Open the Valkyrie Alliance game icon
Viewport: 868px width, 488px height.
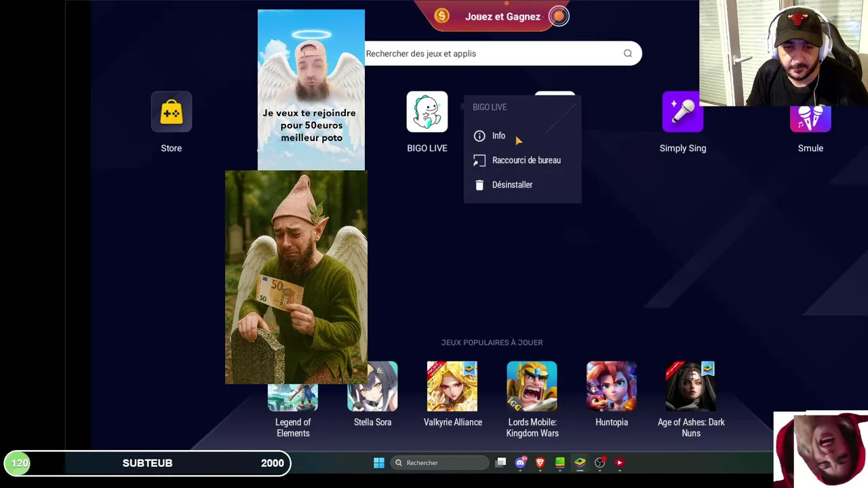[452, 386]
